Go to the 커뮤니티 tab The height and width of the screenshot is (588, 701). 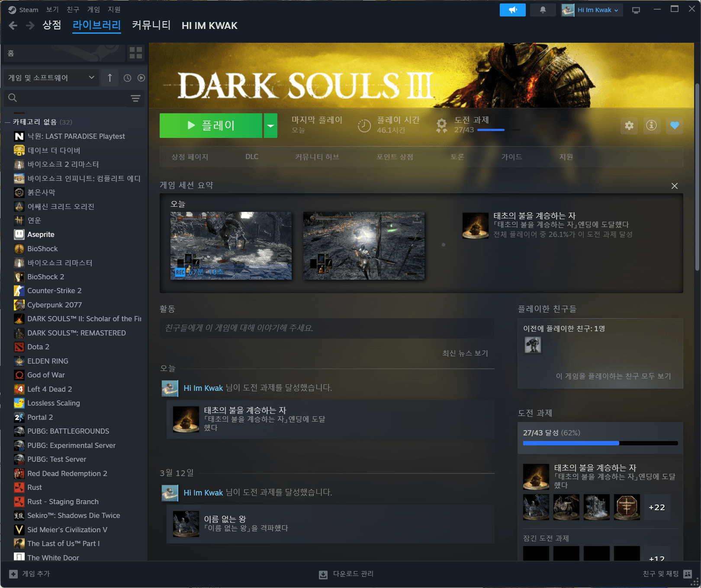pyautogui.click(x=151, y=26)
